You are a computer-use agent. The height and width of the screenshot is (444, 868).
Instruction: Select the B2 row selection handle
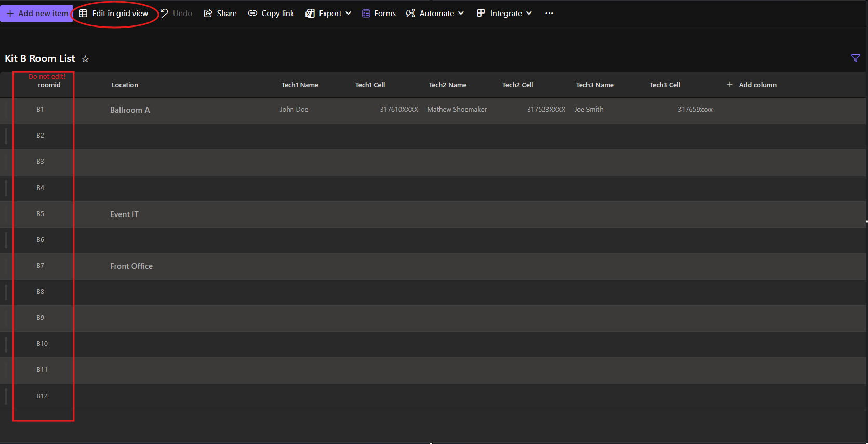coord(6,136)
